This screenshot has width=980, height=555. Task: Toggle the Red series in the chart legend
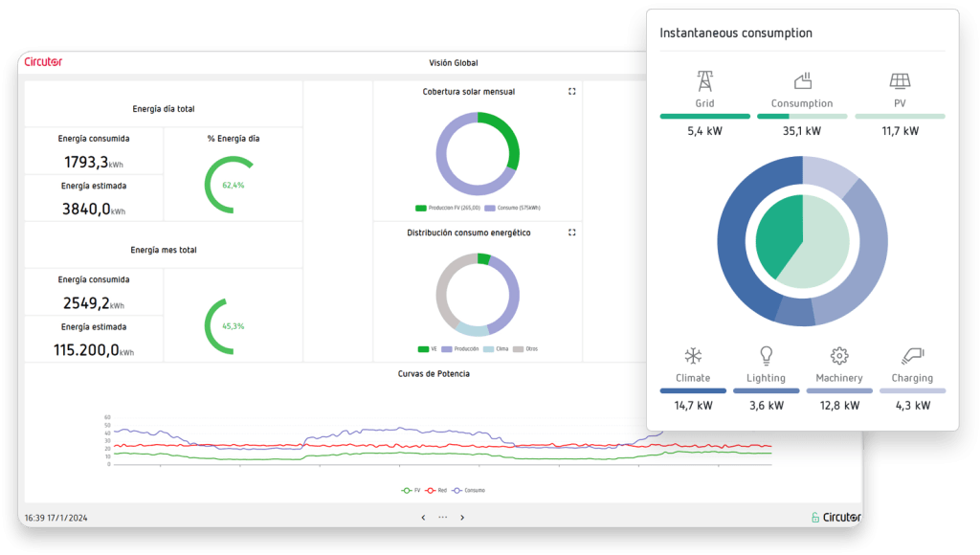[x=437, y=488]
